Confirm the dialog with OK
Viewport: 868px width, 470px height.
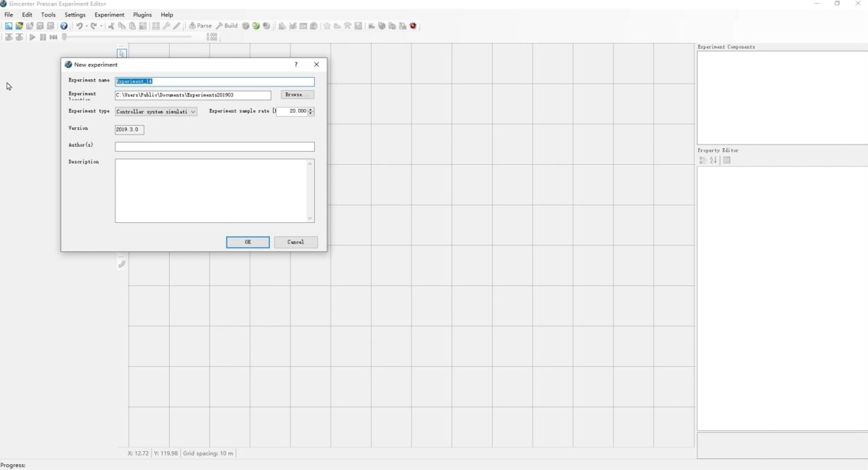pyautogui.click(x=247, y=242)
